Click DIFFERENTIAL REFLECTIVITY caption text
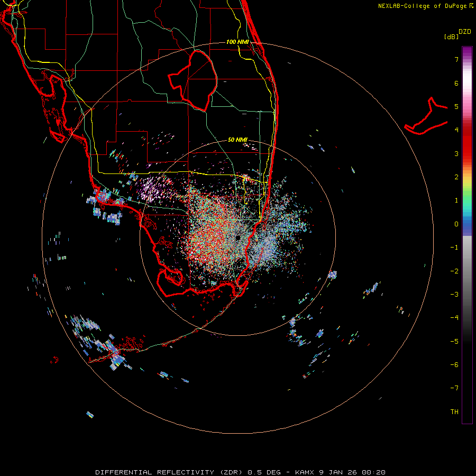Image resolution: width=476 pixels, height=476 pixels. (x=155, y=472)
